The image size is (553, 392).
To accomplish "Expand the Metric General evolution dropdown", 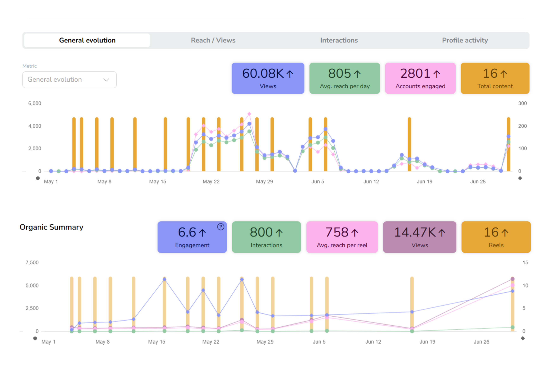I will click(70, 80).
